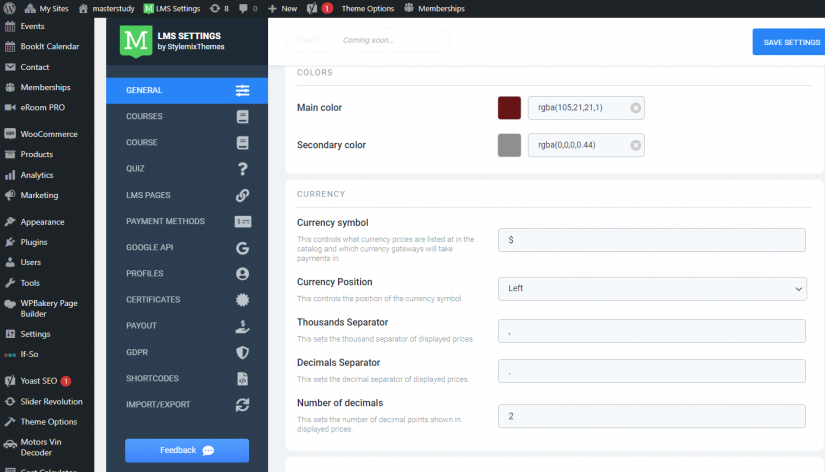Click the Google API G icon
The image size is (825, 472).
(x=242, y=247)
